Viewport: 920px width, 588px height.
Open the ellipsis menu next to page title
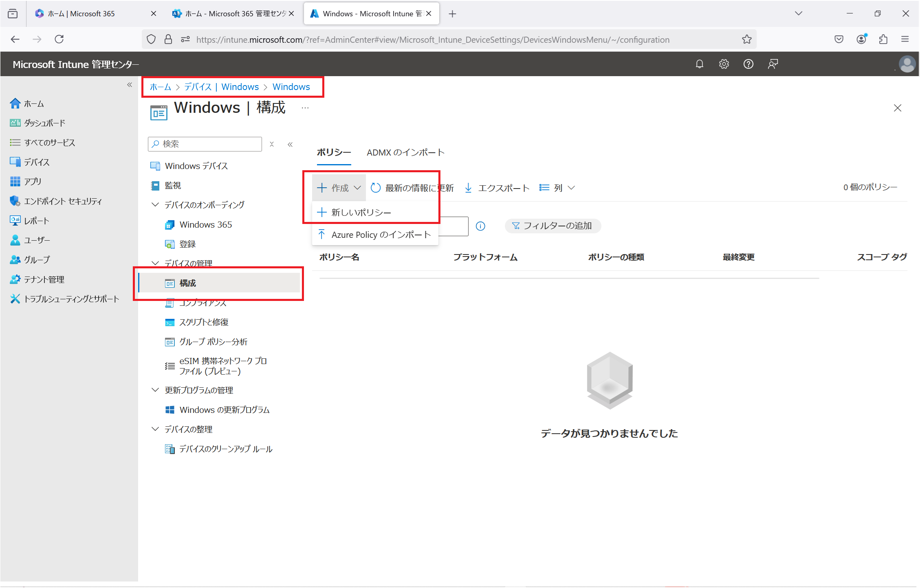(305, 108)
